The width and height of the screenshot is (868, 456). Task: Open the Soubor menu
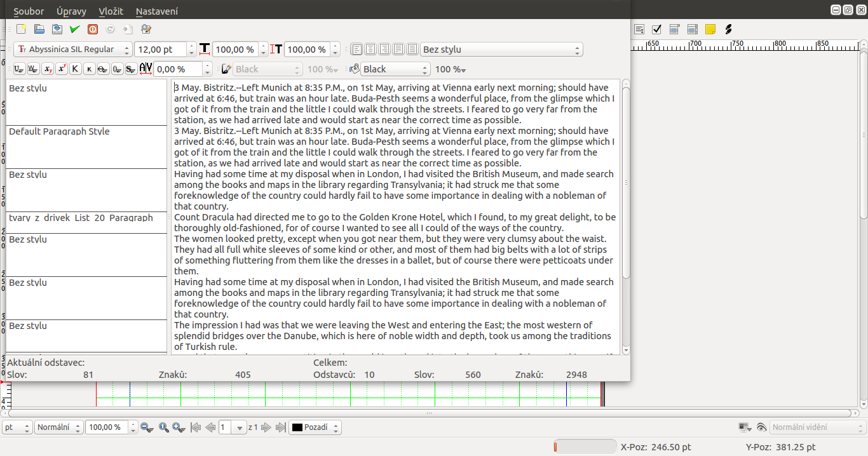click(x=29, y=11)
